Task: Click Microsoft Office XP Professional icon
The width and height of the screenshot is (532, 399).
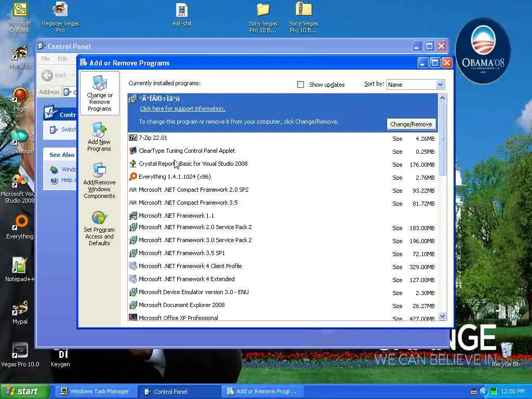Action: 133,317
